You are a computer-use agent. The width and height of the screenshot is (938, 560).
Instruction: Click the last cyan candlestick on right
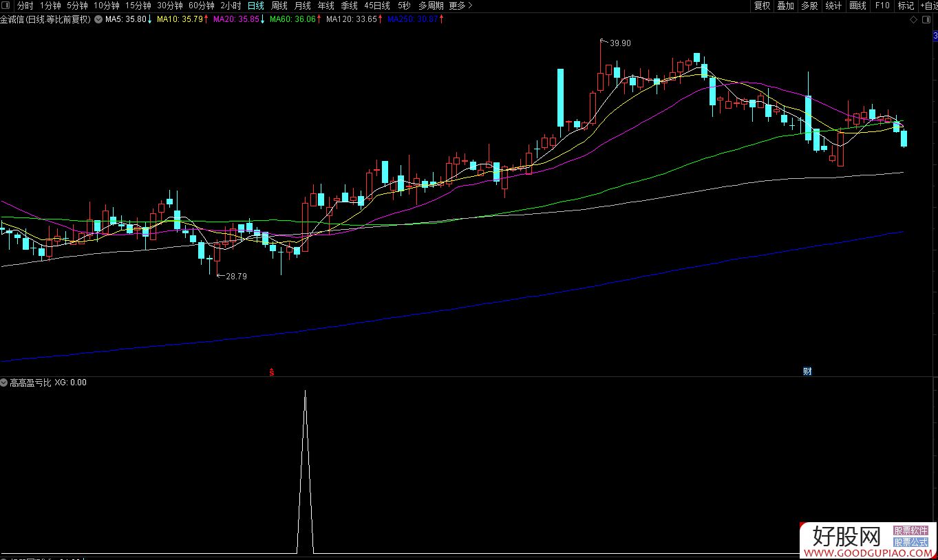pos(904,138)
